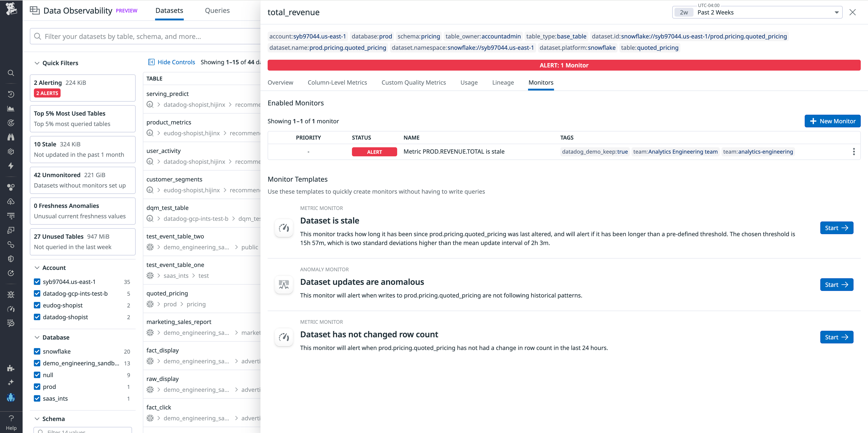
Task: Open the bug tracking icon in the sidebar
Action: coord(11,294)
